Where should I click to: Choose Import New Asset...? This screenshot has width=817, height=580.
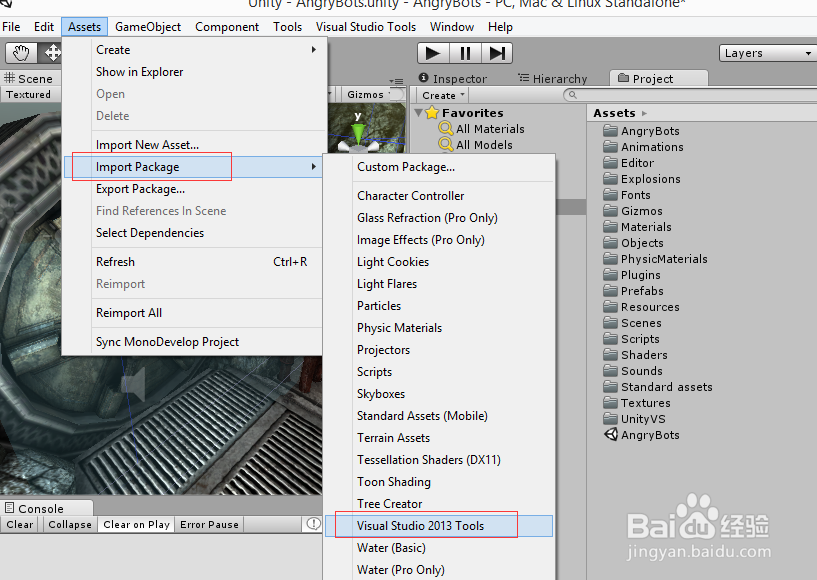click(194, 145)
